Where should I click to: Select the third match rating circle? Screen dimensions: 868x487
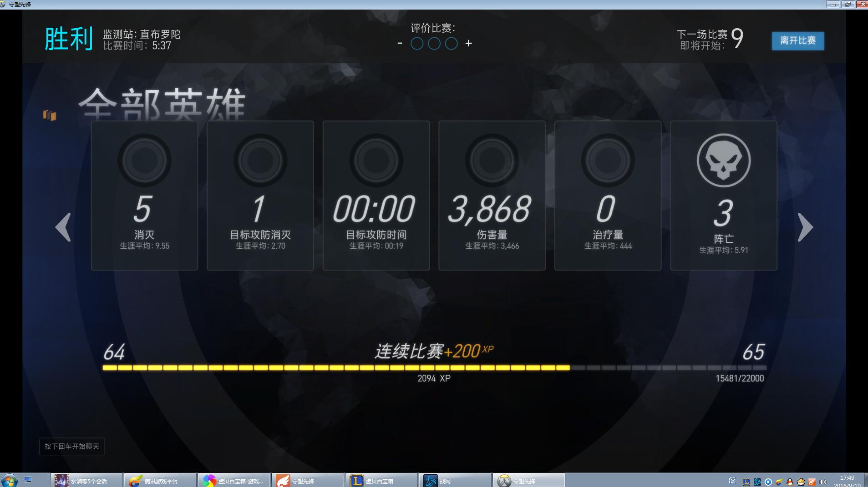click(x=451, y=44)
